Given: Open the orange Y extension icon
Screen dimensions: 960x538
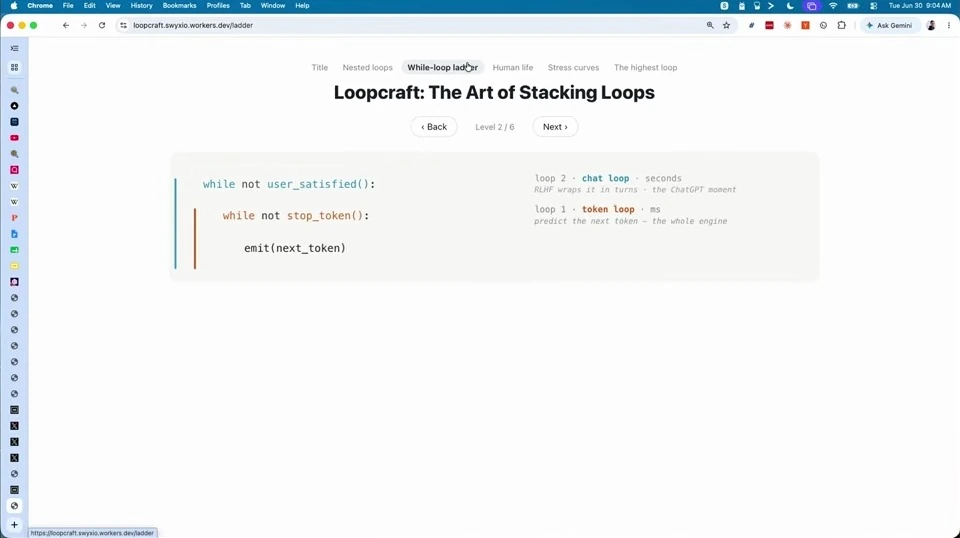Looking at the screenshot, I should tap(805, 25).
